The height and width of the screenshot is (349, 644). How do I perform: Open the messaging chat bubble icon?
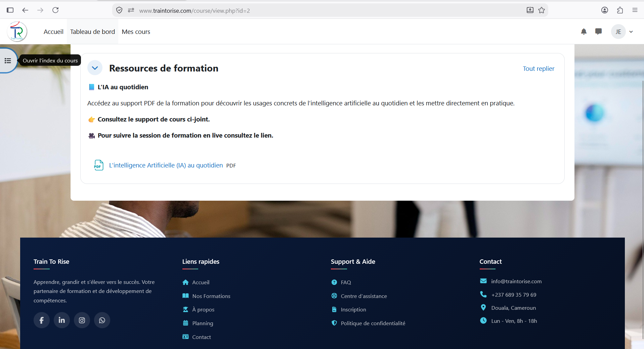[598, 32]
